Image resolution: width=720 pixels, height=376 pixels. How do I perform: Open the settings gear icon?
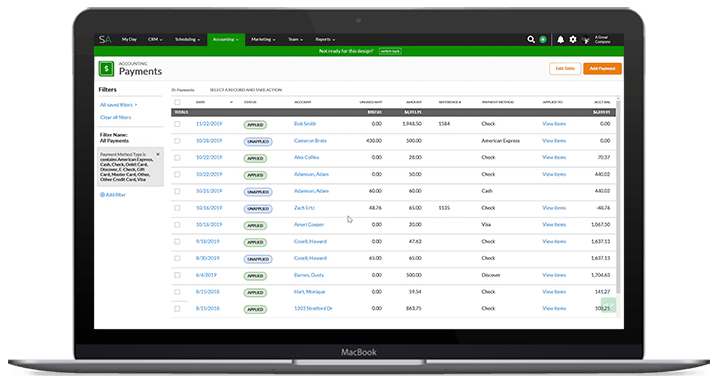[x=573, y=39]
